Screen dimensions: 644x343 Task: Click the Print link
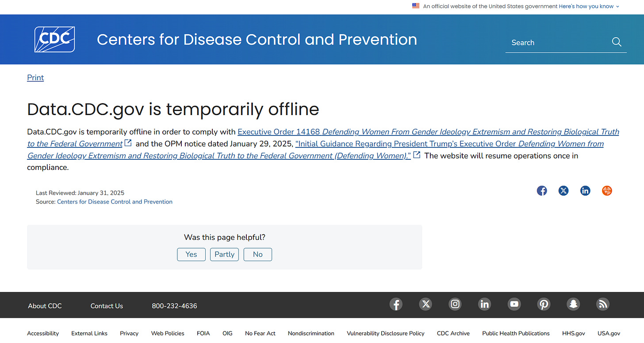tap(35, 77)
